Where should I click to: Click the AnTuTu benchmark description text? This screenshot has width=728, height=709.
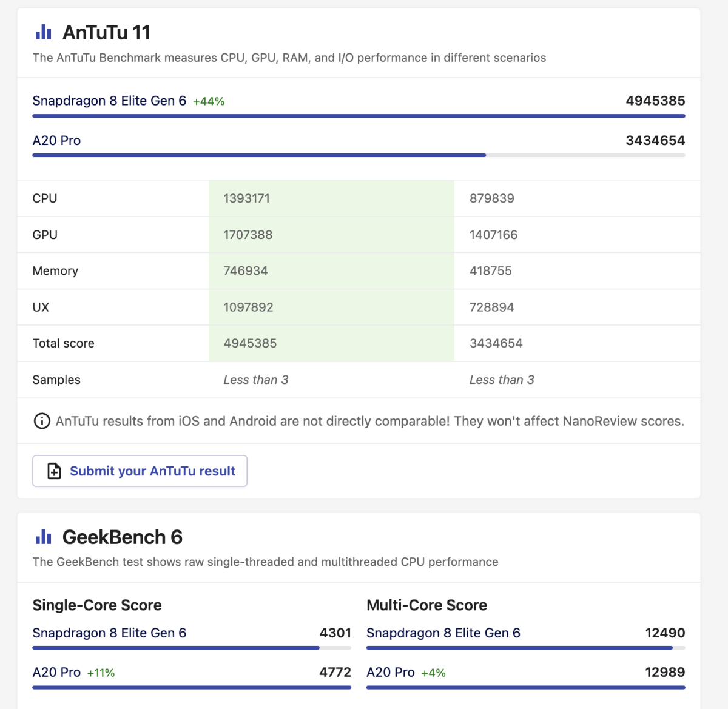(x=289, y=58)
